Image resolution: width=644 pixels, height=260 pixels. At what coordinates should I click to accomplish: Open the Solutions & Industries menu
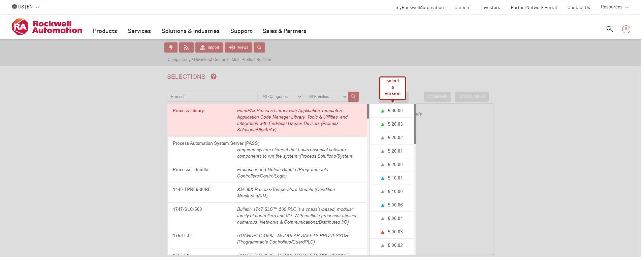[x=191, y=31]
